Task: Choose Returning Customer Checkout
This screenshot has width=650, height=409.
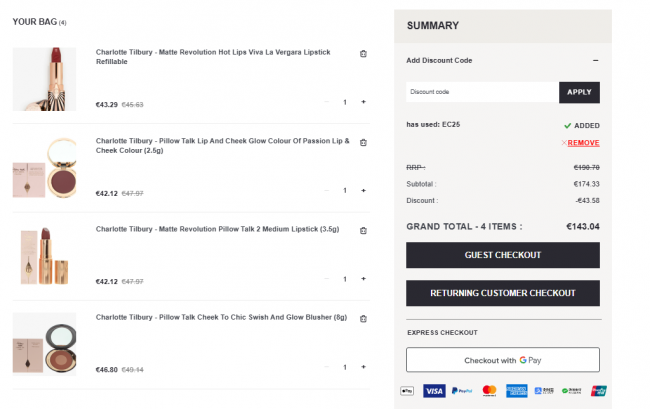Action: pos(503,293)
